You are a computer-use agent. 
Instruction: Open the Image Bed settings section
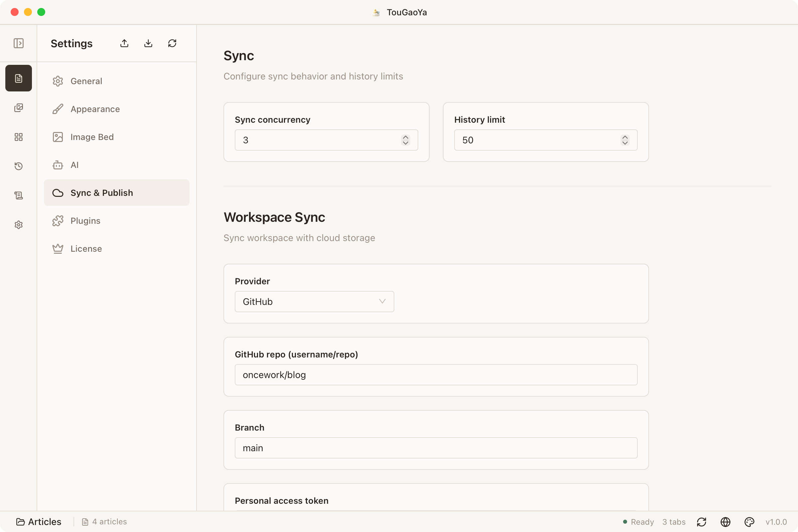point(116,137)
